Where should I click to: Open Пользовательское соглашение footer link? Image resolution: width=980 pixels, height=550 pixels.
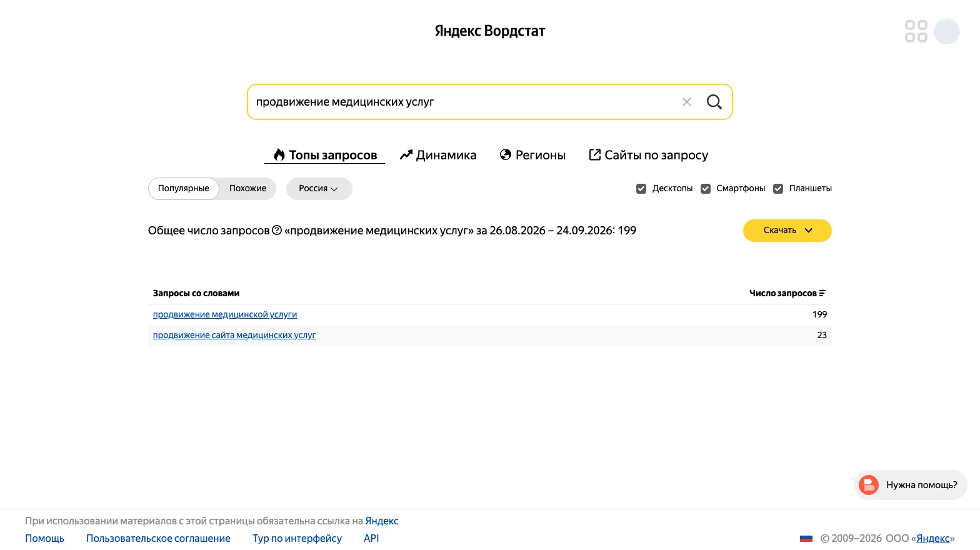pyautogui.click(x=158, y=539)
